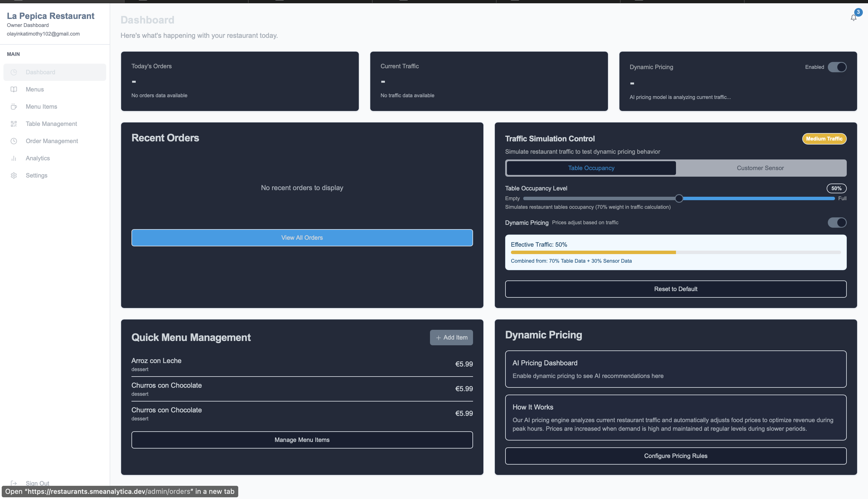
Task: Toggle Dynamic Pricing in Traffic Simulation Control
Action: point(837,223)
